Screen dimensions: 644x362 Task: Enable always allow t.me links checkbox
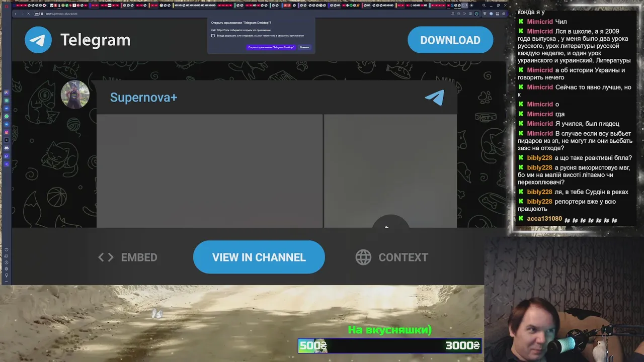[x=213, y=36]
